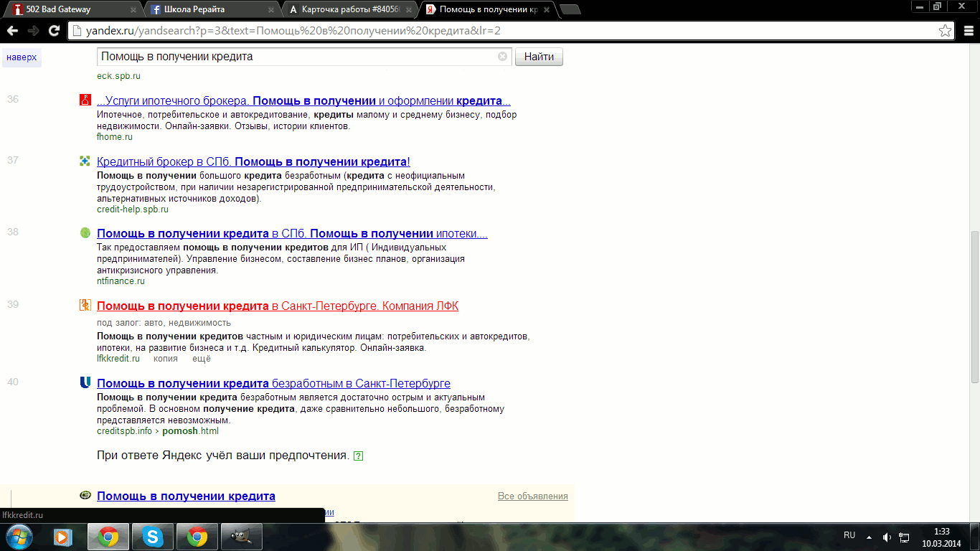This screenshot has width=980, height=551.
Task: Close the Карточка работы tab
Action: click(x=408, y=9)
